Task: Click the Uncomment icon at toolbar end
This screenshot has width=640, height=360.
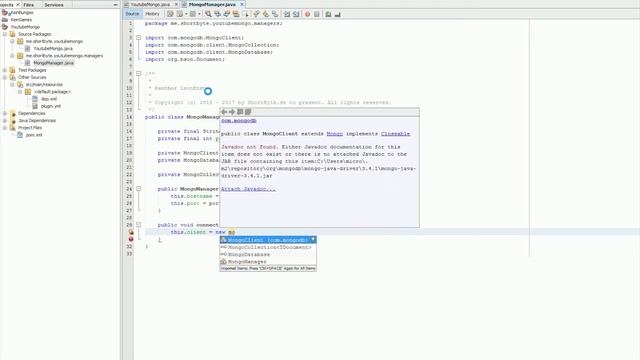Action: (x=338, y=14)
